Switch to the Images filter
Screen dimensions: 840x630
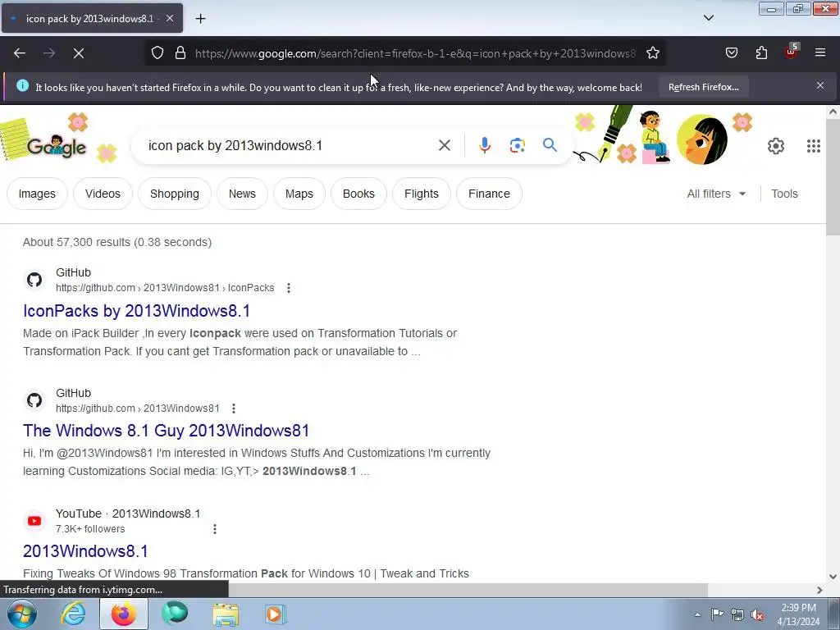pos(37,194)
